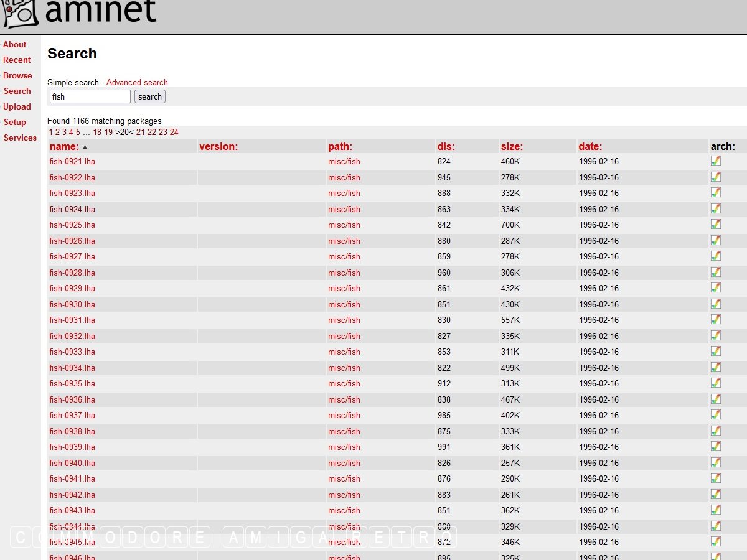Sort results by date column header

point(590,147)
